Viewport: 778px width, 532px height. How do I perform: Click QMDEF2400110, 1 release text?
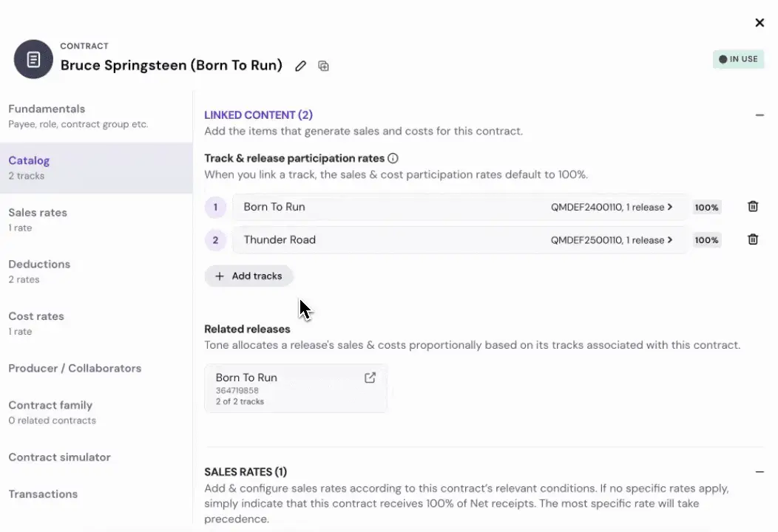click(x=607, y=207)
